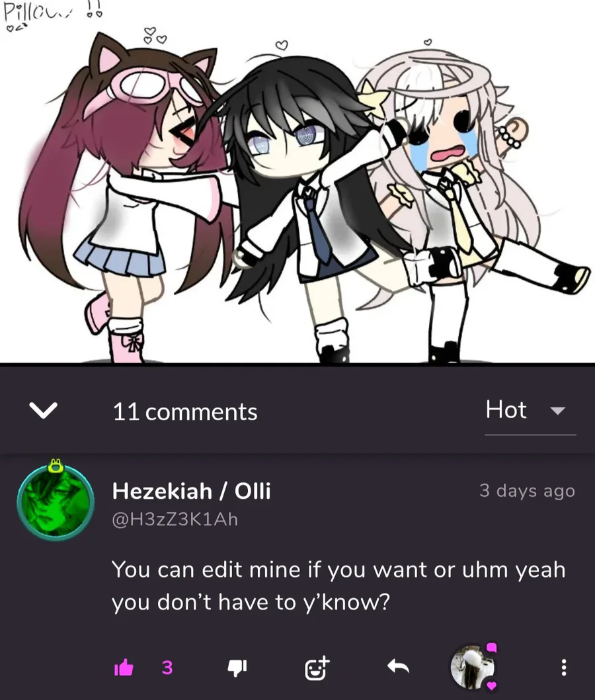
Task: Tap the frog badge above the avatar
Action: click(56, 465)
